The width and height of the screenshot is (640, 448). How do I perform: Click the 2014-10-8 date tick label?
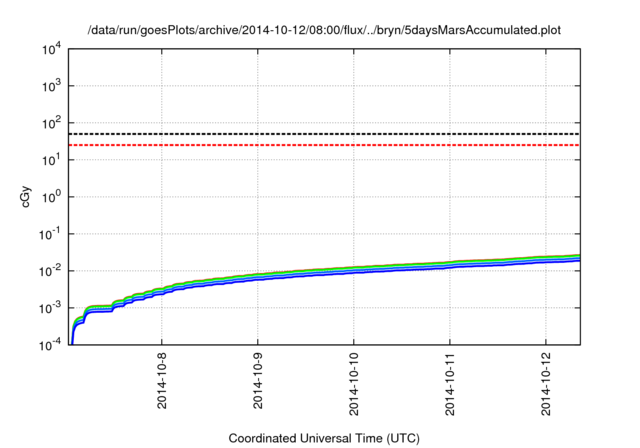tap(162, 379)
